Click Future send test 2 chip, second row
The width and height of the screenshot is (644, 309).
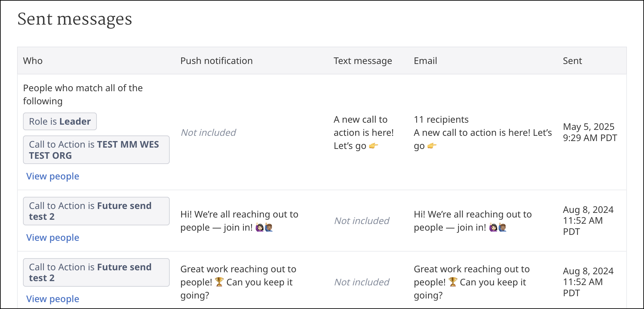(x=96, y=211)
